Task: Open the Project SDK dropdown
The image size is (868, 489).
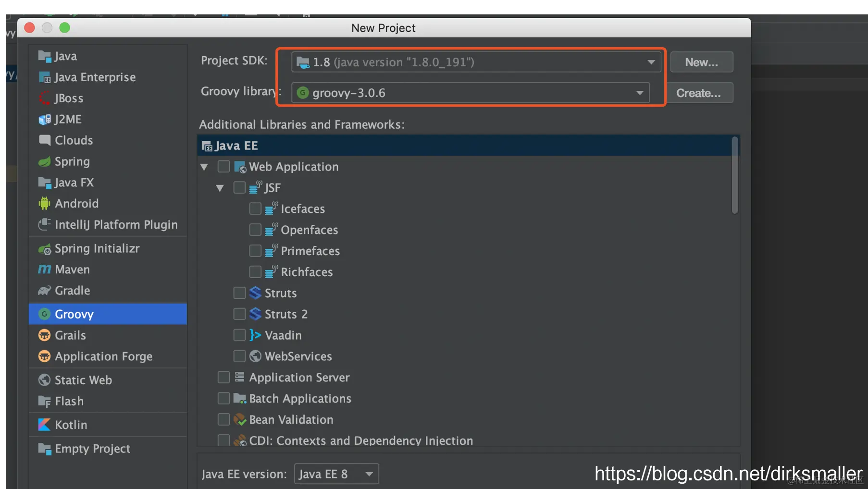Action: pos(476,62)
